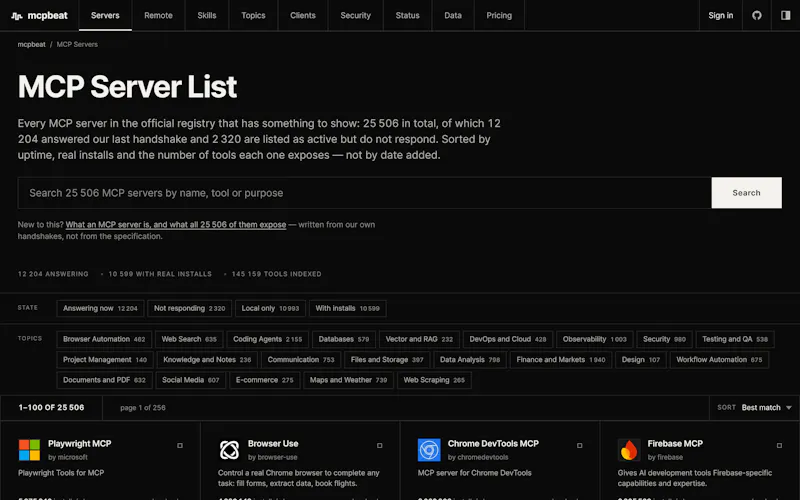Open the Servers tab
The width and height of the screenshot is (800, 500).
(105, 15)
